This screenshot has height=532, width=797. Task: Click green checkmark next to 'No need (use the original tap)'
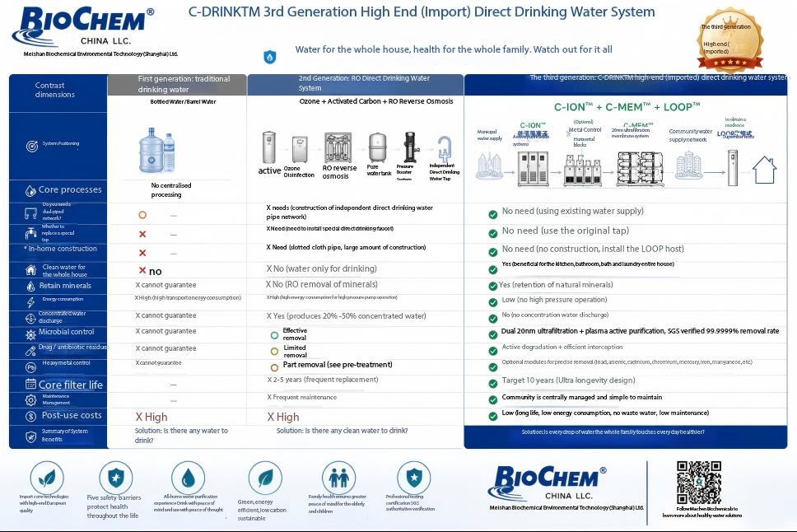[492, 233]
